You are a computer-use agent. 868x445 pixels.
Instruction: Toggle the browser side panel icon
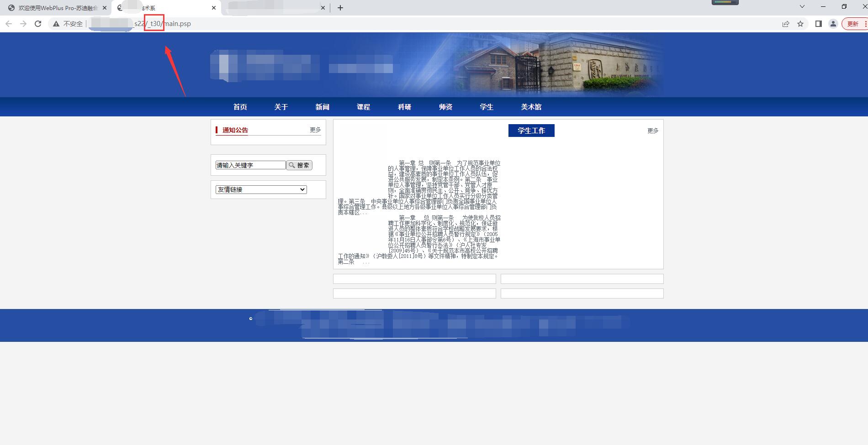819,24
